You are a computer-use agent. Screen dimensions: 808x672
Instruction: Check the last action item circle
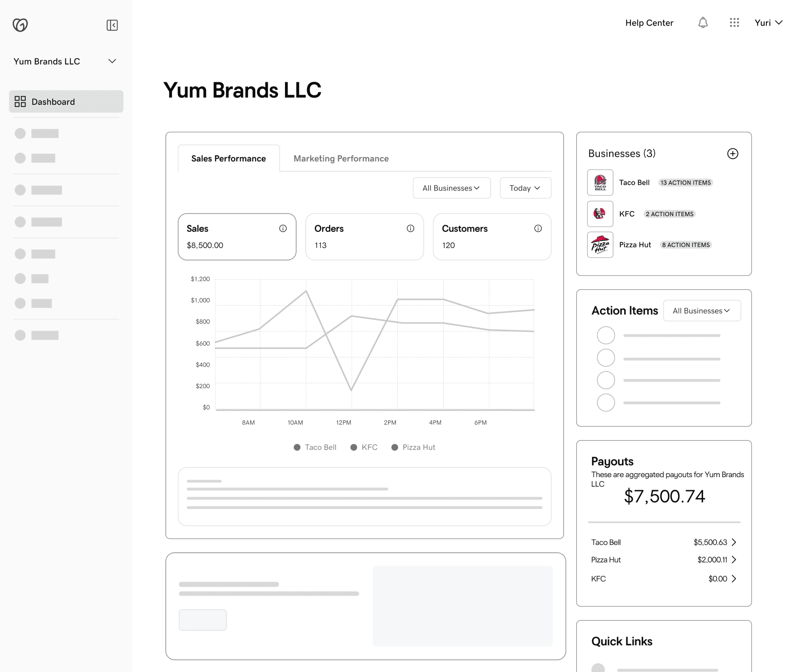click(x=606, y=403)
